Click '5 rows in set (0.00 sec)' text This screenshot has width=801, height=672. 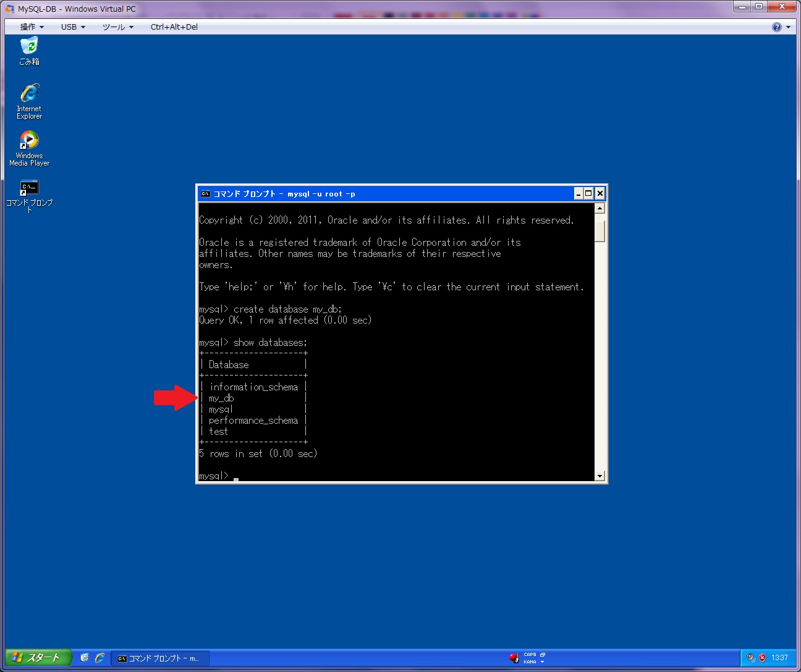[258, 454]
